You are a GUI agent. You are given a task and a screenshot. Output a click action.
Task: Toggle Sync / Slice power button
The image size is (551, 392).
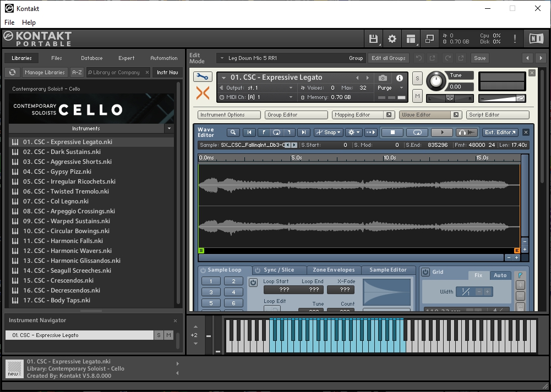258,270
